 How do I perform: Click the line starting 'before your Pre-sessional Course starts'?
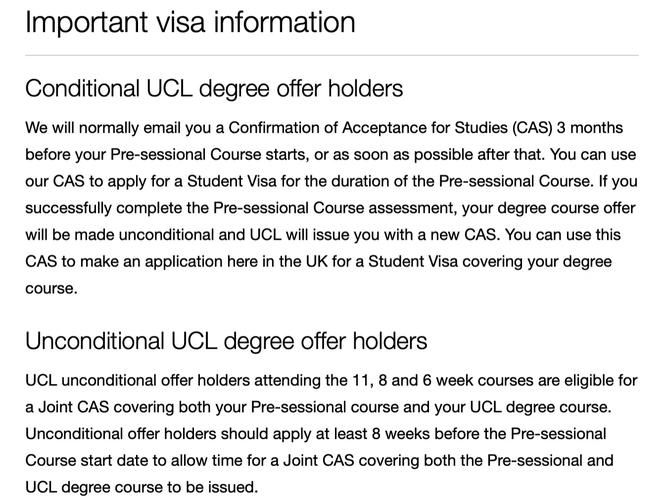pyautogui.click(x=331, y=154)
